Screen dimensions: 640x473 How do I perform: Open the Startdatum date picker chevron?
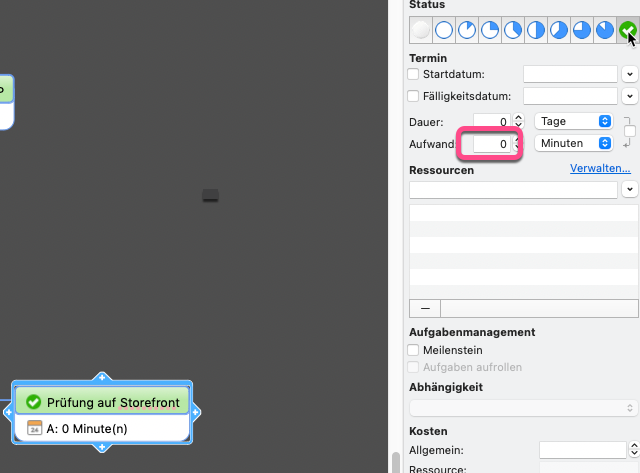tap(629, 74)
